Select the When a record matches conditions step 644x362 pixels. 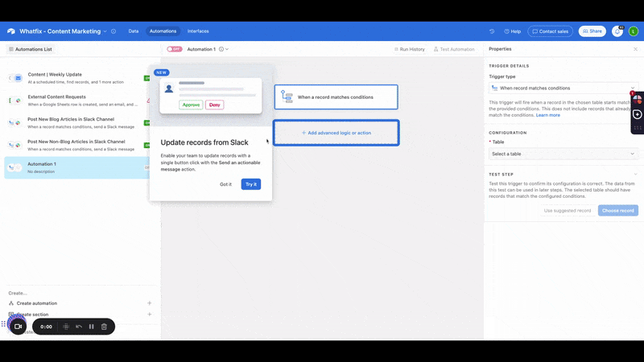(336, 97)
